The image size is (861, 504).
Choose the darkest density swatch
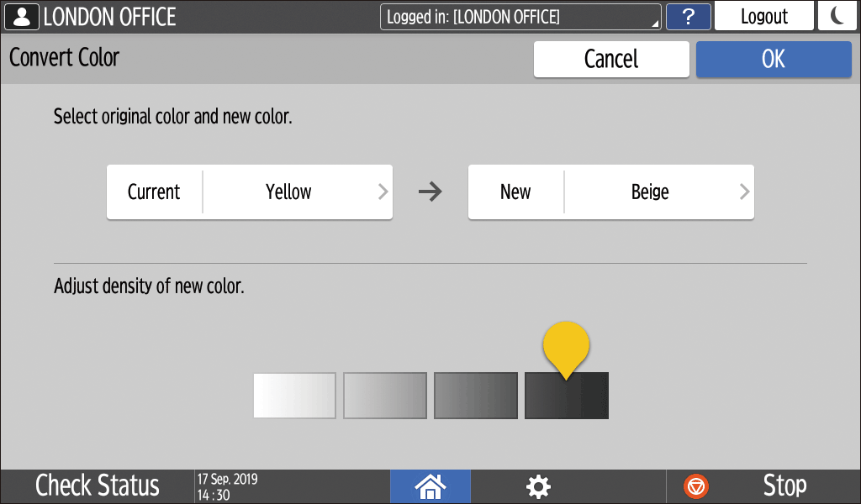567,396
